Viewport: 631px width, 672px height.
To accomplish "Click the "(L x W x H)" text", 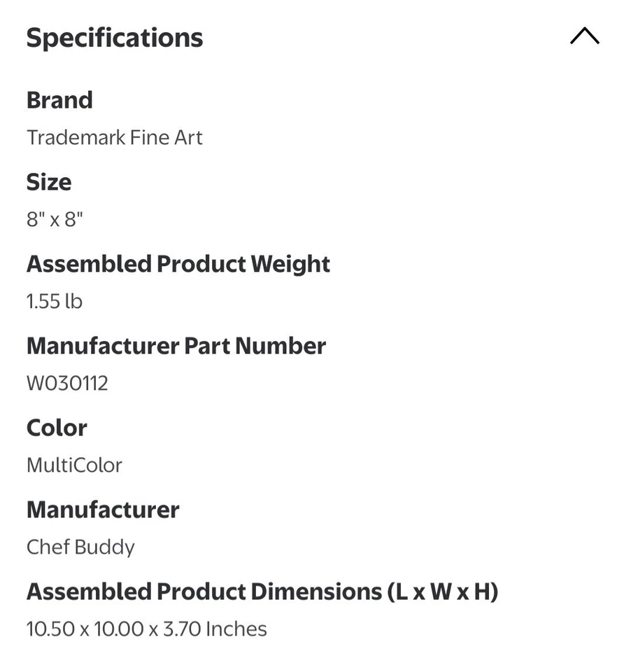I will coord(442,591).
